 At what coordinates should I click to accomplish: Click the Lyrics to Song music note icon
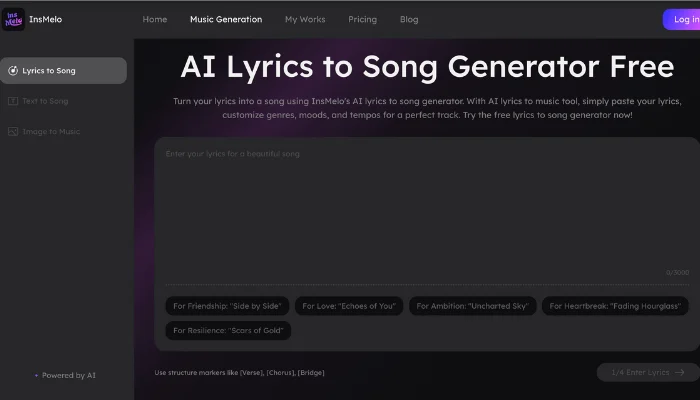coord(13,71)
